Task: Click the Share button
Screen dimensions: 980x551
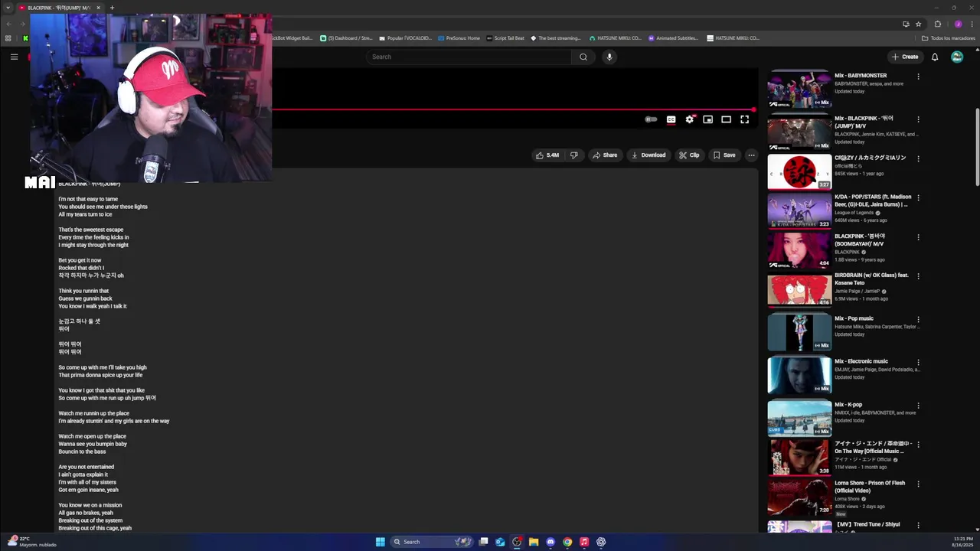Action: [605, 155]
